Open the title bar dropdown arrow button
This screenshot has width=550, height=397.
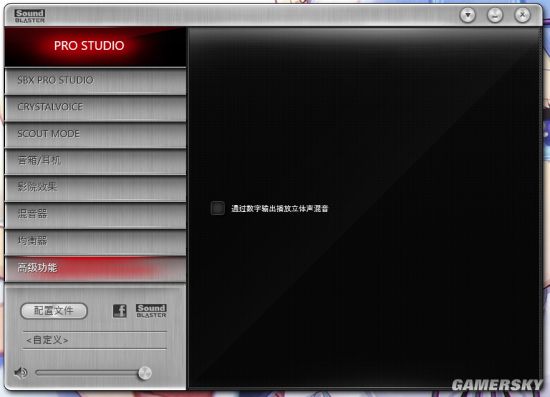[x=468, y=15]
